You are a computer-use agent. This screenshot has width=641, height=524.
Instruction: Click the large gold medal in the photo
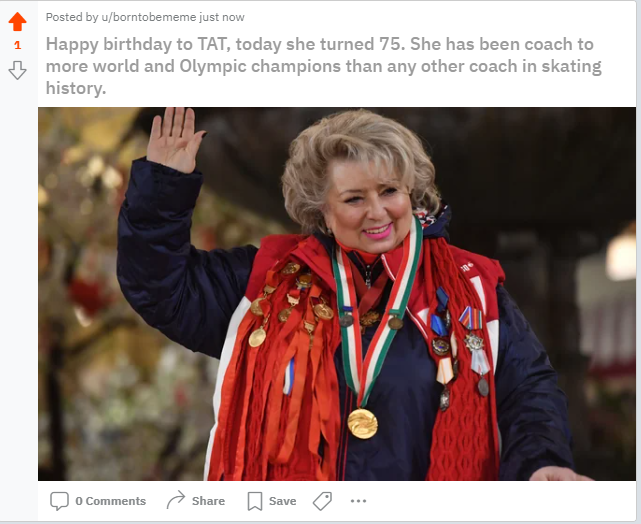pyautogui.click(x=362, y=423)
